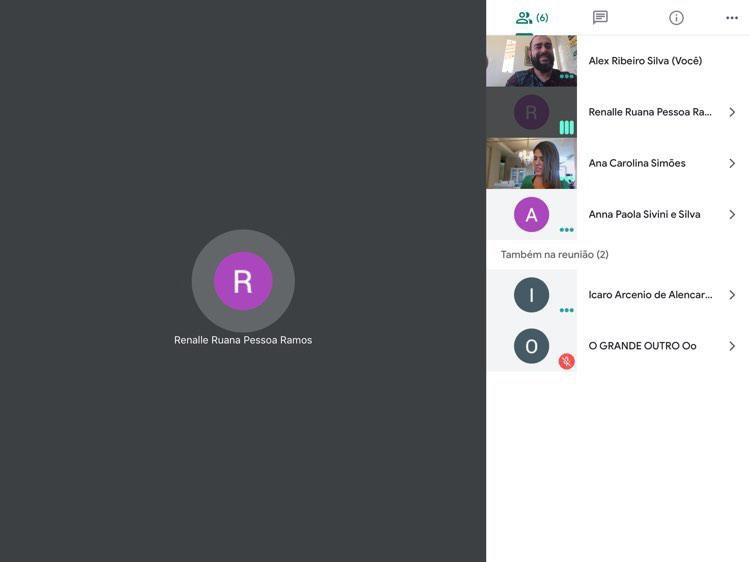Screen dimensions: 750x562
Task: Expand options for Renalle Ruana Pessoa Ramos
Action: point(732,113)
